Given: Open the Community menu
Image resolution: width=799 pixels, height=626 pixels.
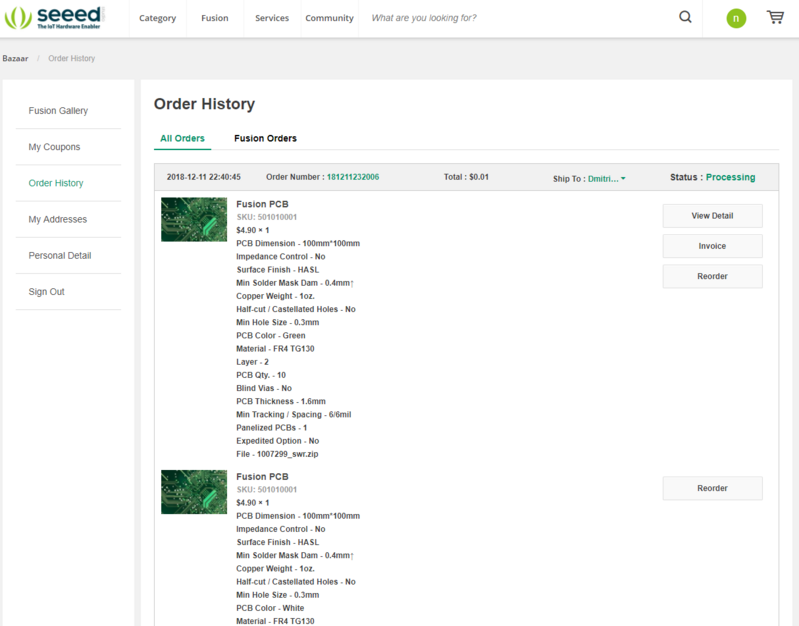Looking at the screenshot, I should (329, 18).
